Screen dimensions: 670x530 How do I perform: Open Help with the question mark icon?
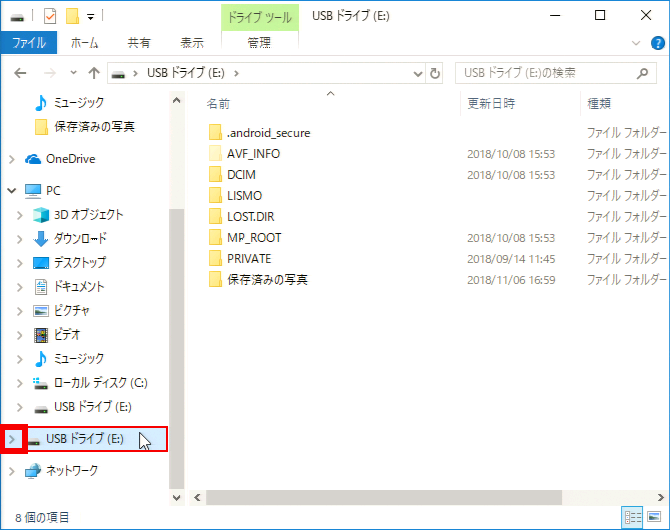(x=658, y=43)
